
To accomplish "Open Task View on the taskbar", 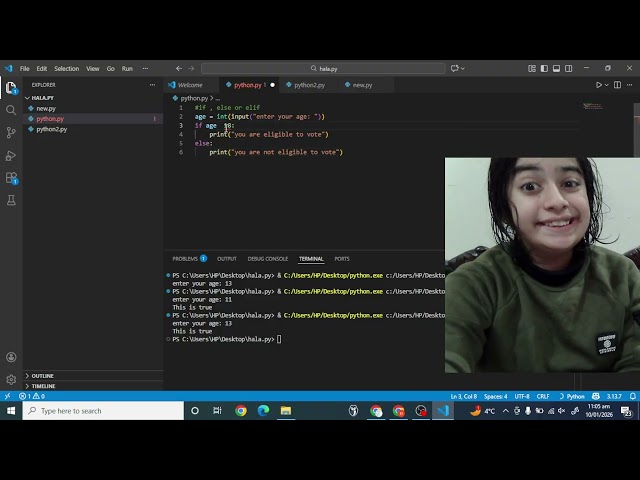I will coord(217,411).
